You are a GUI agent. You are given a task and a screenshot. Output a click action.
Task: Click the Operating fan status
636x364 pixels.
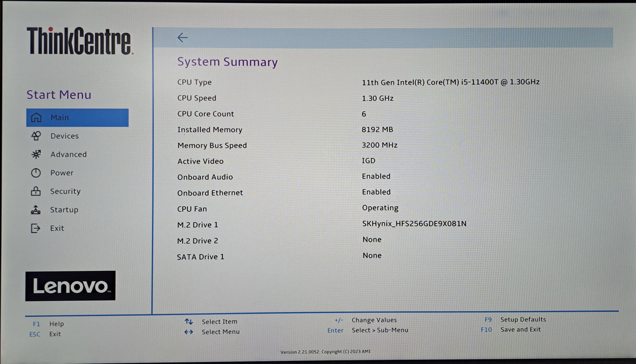380,208
